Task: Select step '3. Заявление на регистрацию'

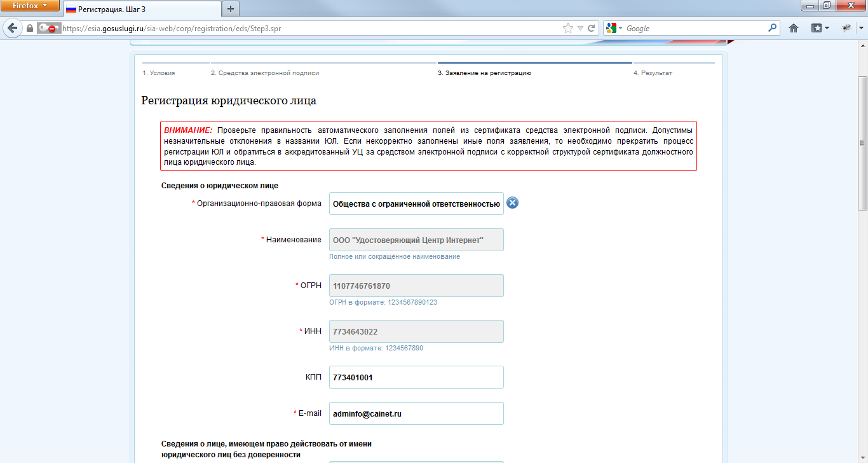Action: 484,73
